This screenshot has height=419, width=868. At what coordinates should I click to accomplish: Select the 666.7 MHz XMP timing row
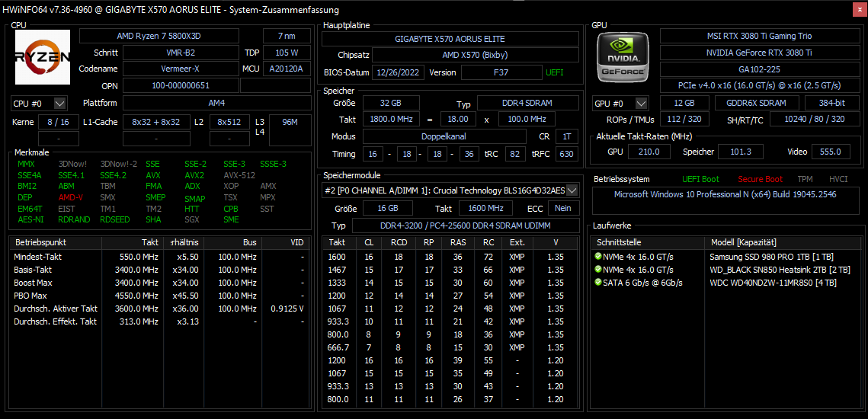coord(450,347)
